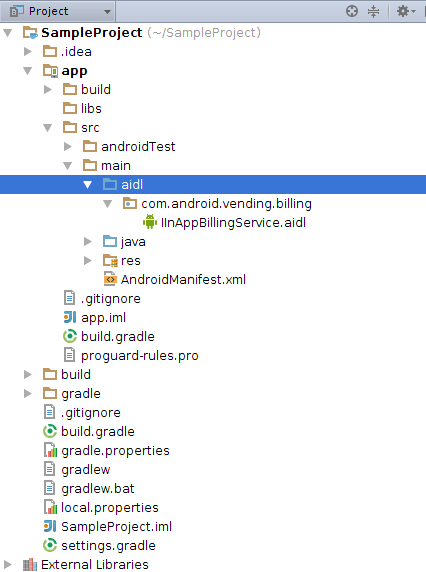Select gradle.properties file
Viewport: 426px width, 572px height.
click(x=115, y=451)
